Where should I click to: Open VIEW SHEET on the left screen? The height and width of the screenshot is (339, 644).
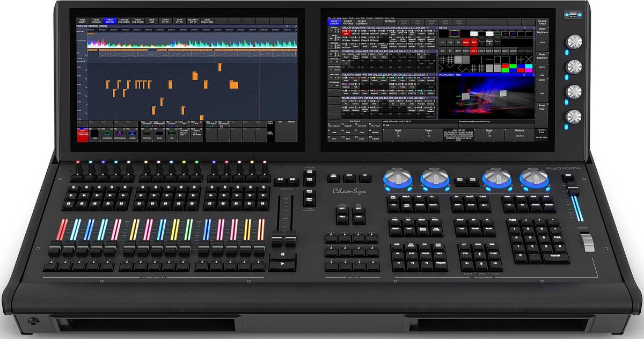[82, 21]
